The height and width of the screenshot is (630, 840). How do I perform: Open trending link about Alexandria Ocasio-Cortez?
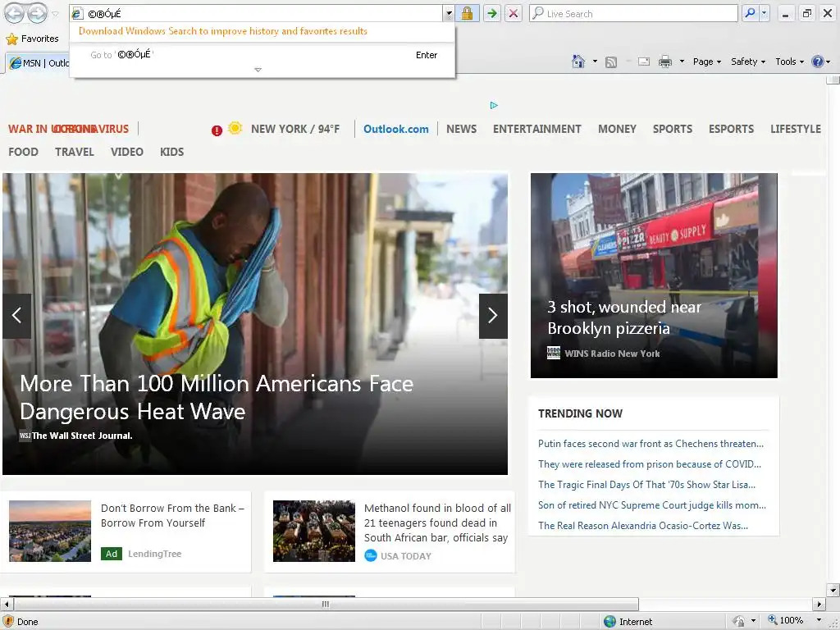pyautogui.click(x=643, y=526)
